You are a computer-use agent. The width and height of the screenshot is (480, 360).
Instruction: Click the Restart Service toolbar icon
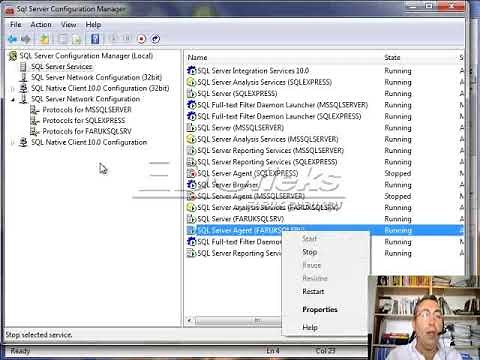[155, 39]
